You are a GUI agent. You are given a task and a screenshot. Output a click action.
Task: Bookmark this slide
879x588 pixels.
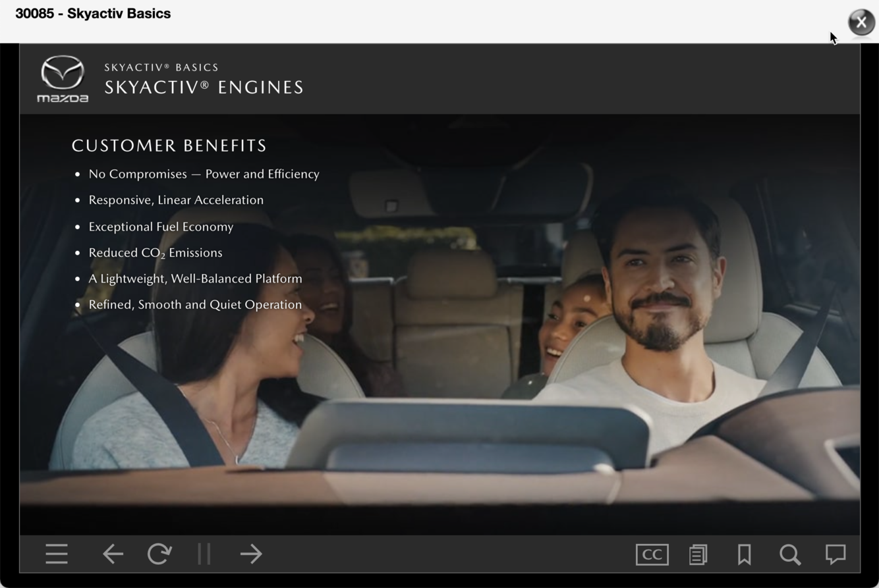click(x=745, y=554)
